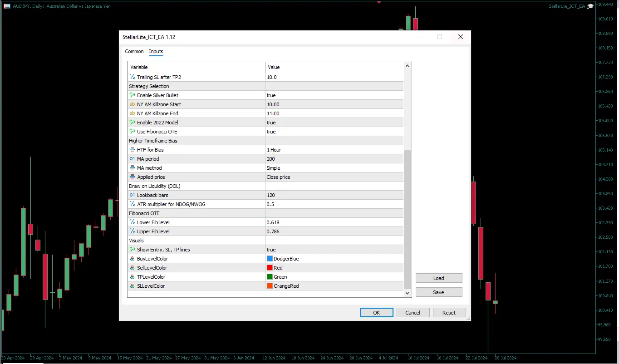This screenshot has width=619, height=364.
Task: Open the 1 Hour timeframe value dropdown
Action: point(334,150)
